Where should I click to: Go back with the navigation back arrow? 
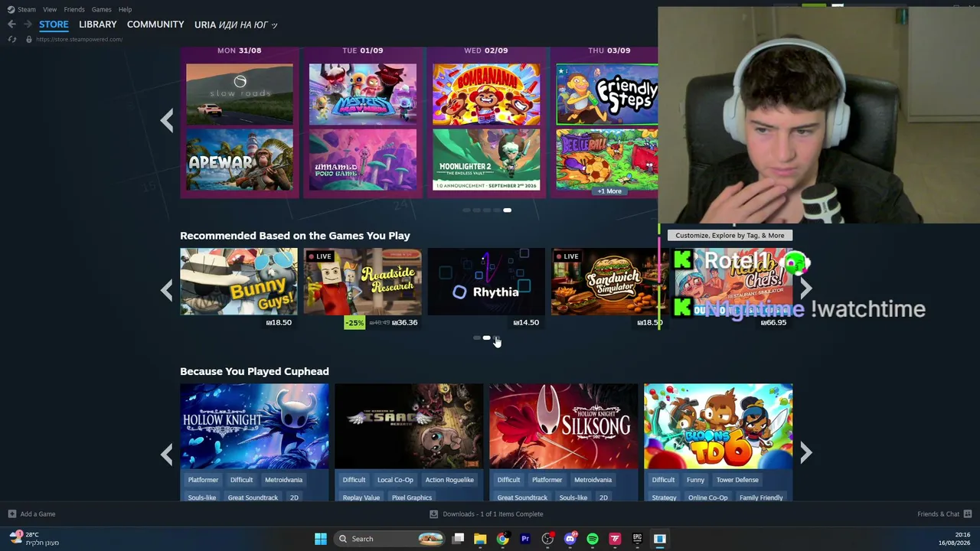(11, 24)
